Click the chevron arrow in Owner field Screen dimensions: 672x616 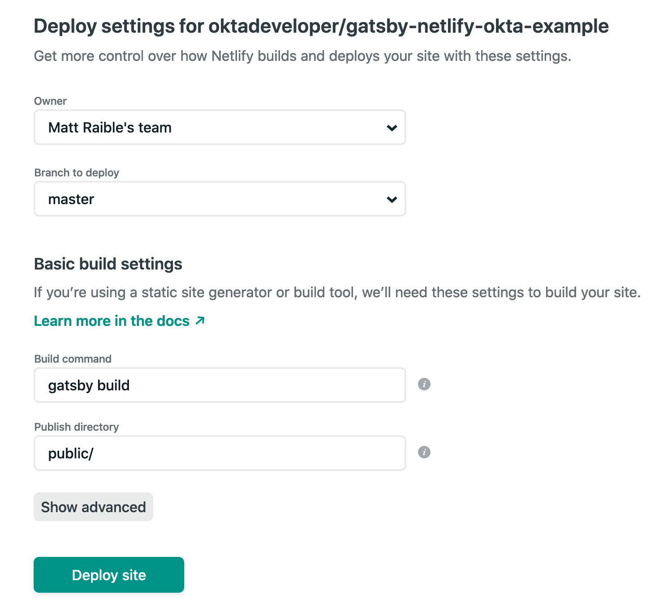tap(392, 128)
